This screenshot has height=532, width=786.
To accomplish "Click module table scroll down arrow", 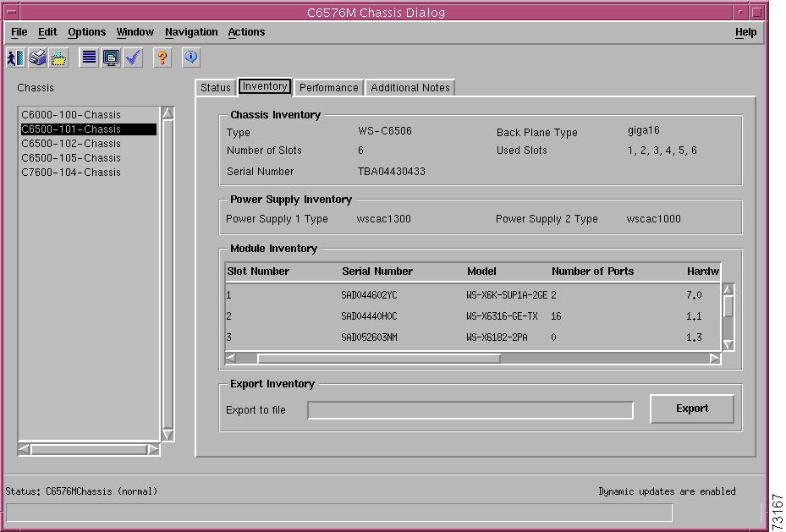I will [x=728, y=344].
